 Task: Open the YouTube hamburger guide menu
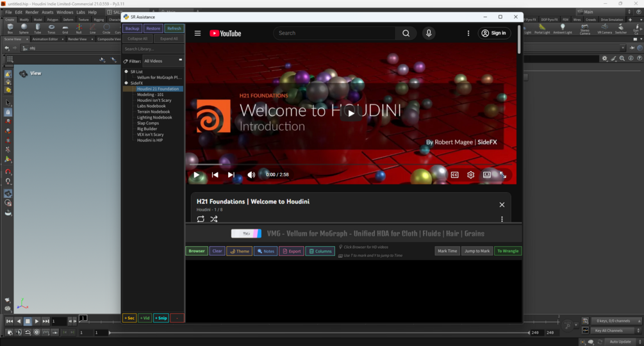pyautogui.click(x=197, y=33)
